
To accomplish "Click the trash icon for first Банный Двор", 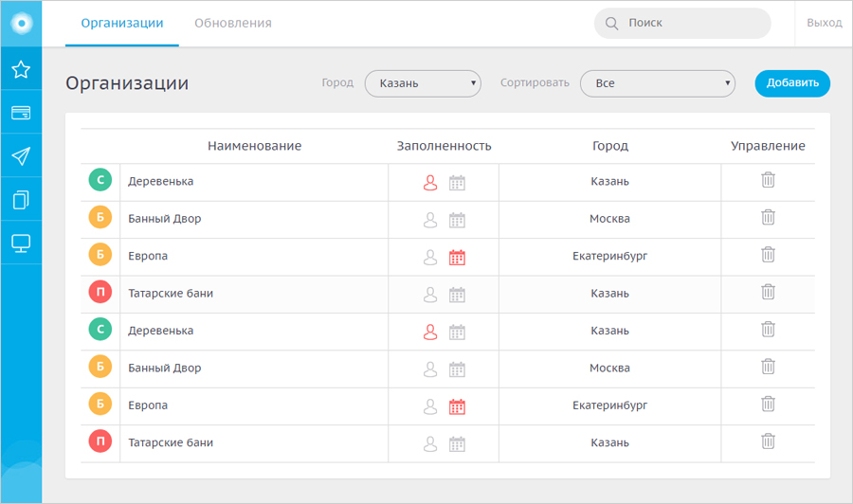I will pos(768,218).
